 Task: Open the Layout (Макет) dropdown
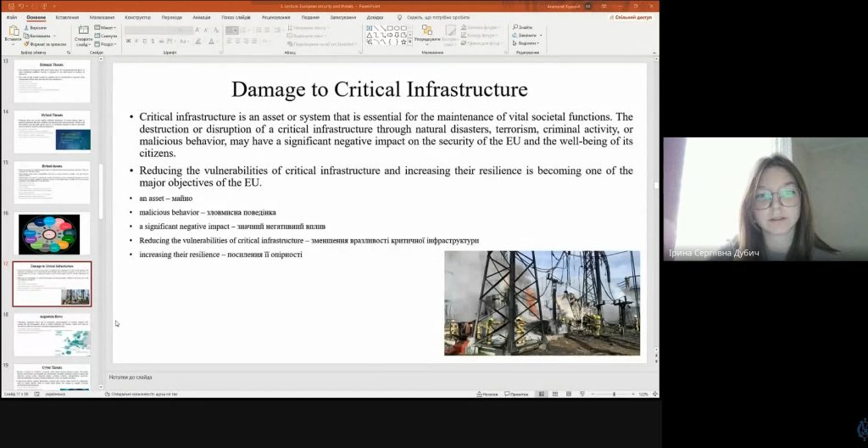click(x=108, y=27)
